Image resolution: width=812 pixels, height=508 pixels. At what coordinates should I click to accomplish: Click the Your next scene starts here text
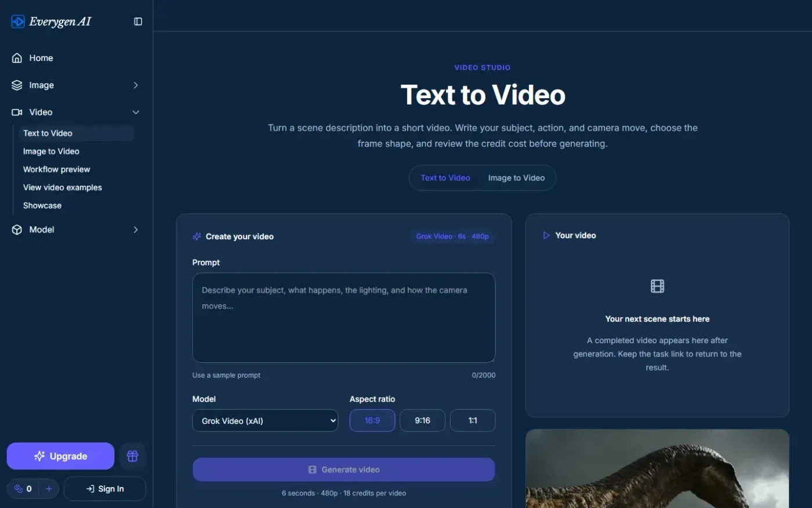(x=657, y=319)
